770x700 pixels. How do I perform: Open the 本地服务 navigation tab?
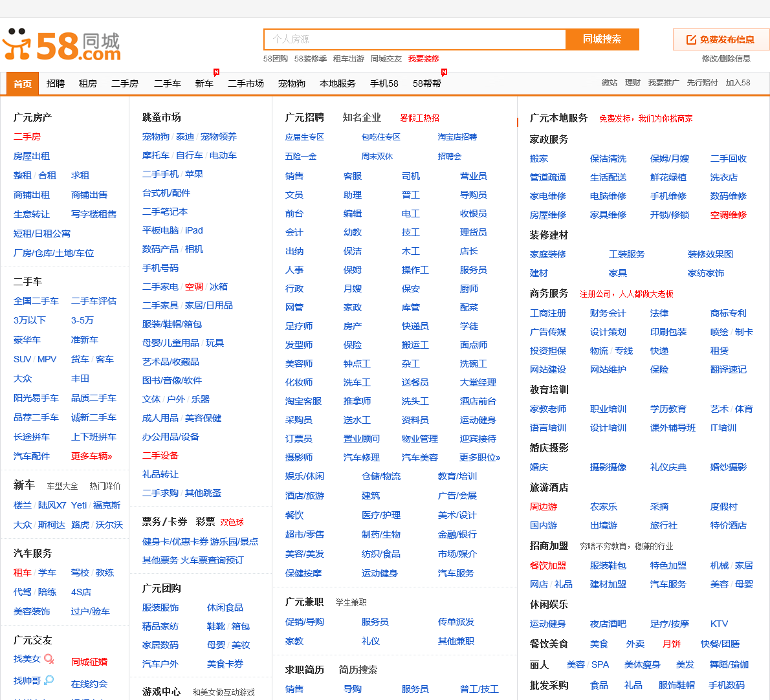coord(338,84)
